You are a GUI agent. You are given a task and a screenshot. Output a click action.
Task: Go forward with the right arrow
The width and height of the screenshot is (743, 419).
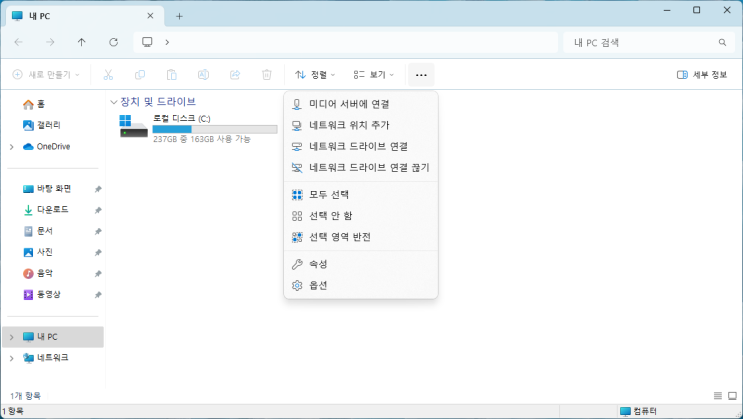click(x=50, y=42)
